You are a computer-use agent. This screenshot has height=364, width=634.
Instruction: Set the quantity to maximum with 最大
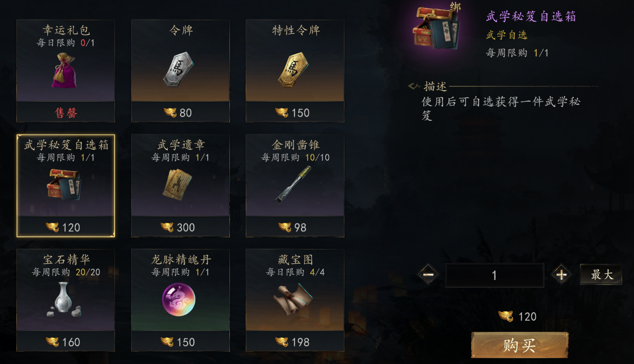click(x=601, y=275)
